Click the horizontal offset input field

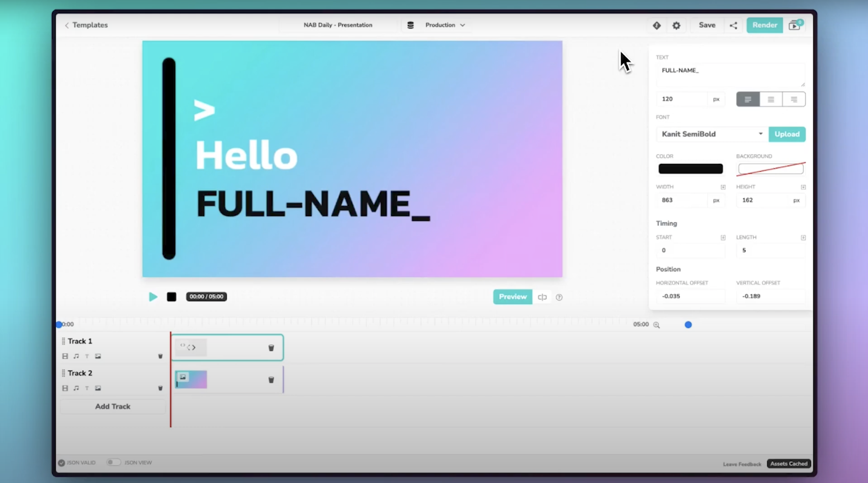click(x=690, y=296)
